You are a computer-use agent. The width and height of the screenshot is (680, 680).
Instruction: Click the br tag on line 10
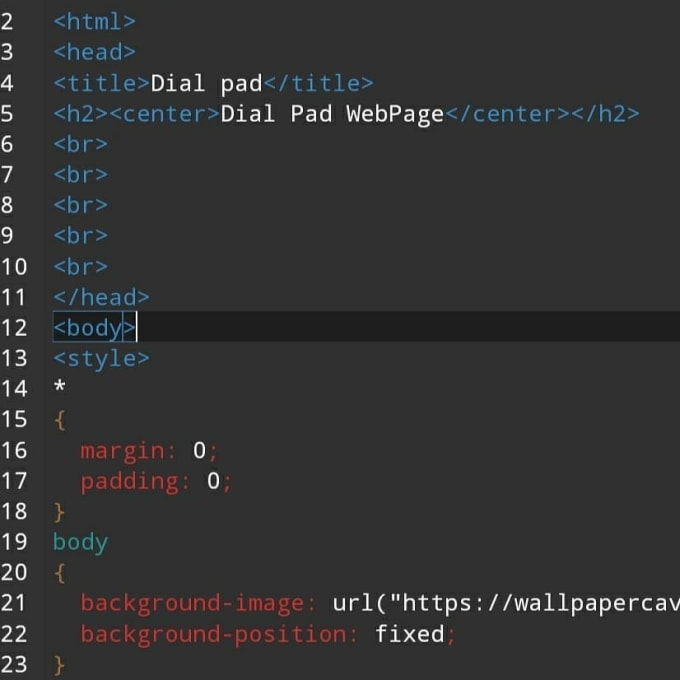pos(80,266)
